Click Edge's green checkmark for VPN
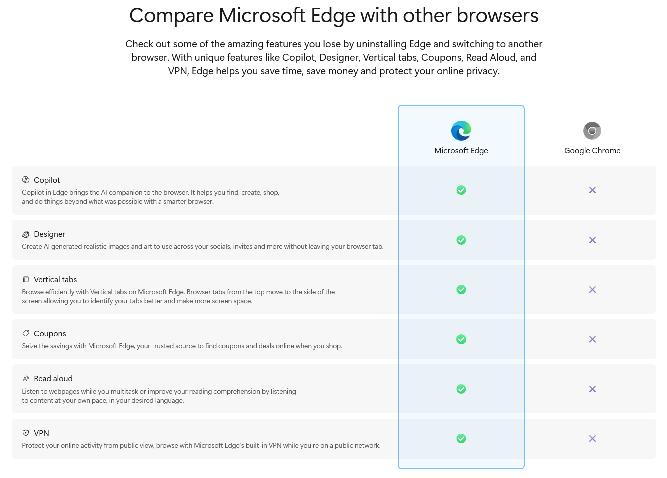The image size is (667, 478). coord(461,438)
